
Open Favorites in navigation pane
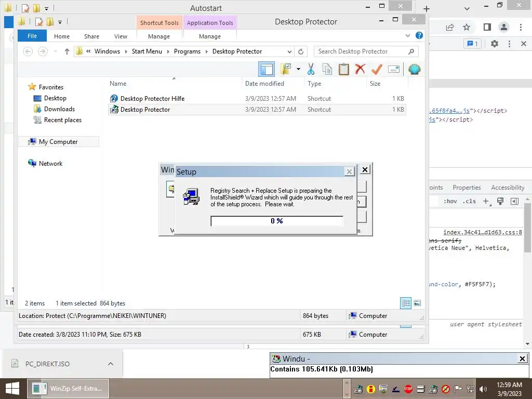51,87
